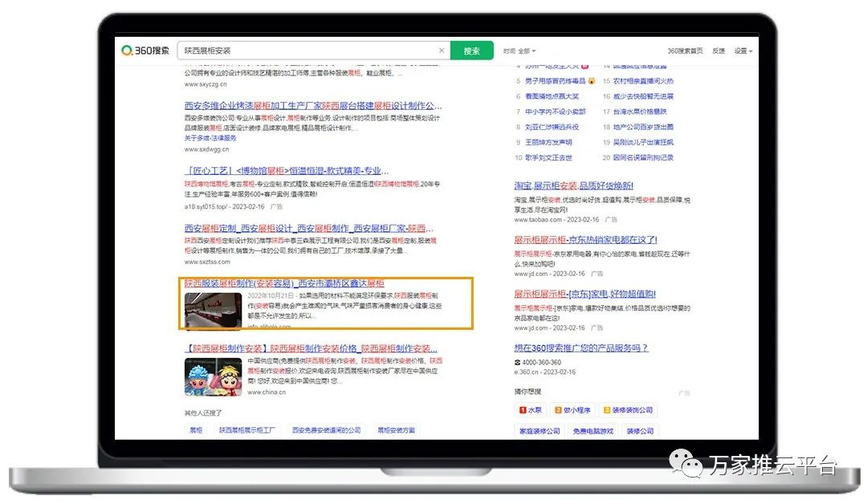Screen dimensions: 867x504
Task: Click the green 搜索 button
Action: coord(471,51)
